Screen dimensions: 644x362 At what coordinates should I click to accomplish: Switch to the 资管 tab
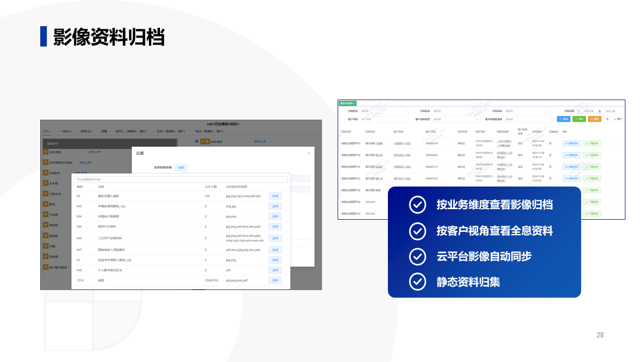tap(104, 131)
